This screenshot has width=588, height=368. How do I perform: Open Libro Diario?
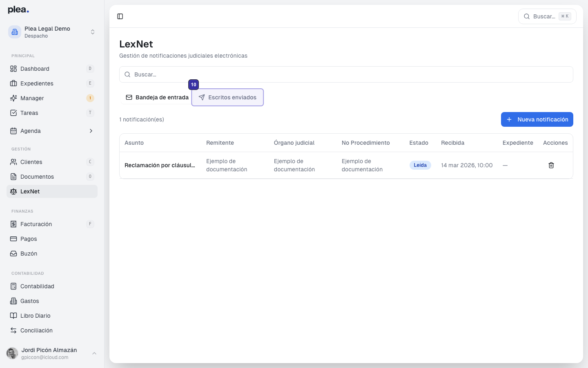pyautogui.click(x=52, y=316)
